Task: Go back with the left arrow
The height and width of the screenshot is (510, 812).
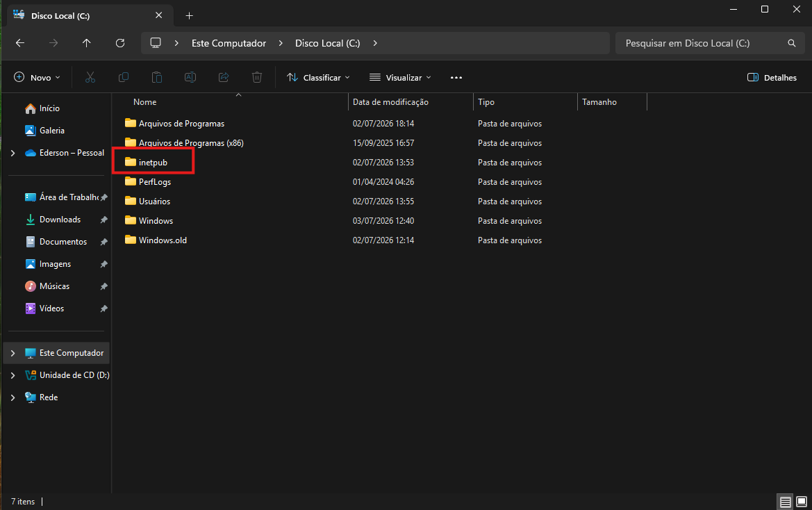Action: point(20,43)
